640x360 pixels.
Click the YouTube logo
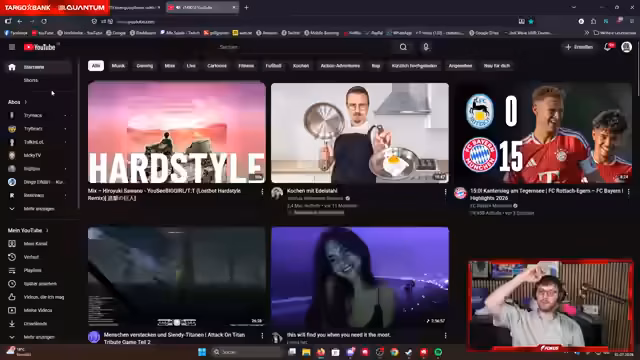point(40,47)
